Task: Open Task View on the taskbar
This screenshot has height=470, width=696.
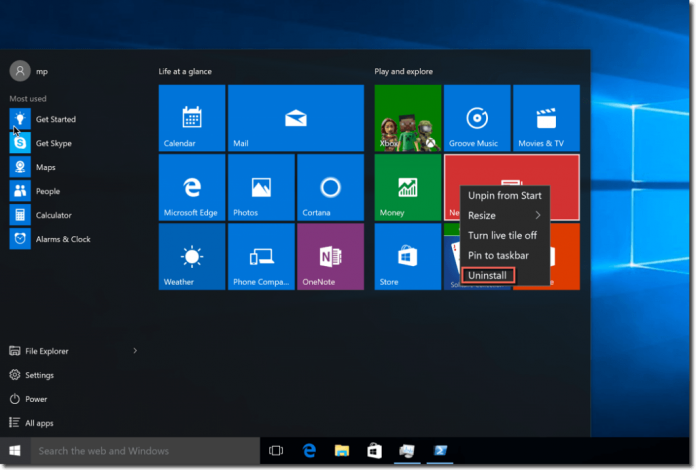Action: pos(276,451)
